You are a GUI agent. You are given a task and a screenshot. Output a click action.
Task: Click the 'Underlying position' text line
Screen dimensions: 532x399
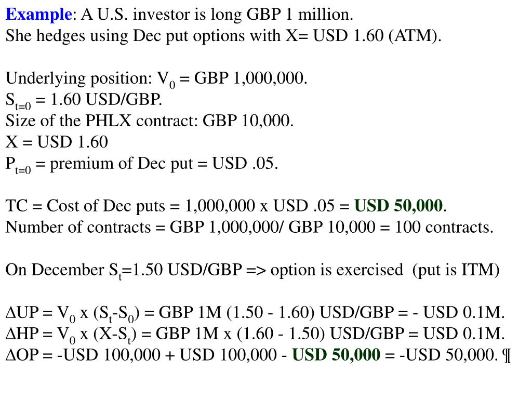[156, 79]
